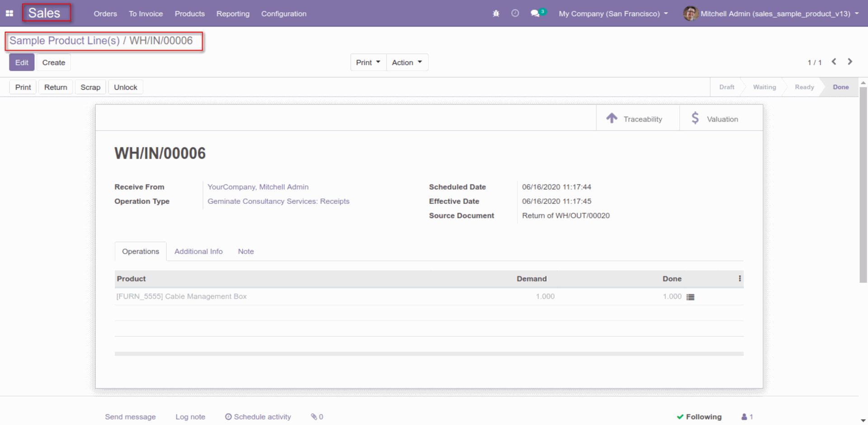Open the apps menu grid icon
The height and width of the screenshot is (425, 868).
9,14
